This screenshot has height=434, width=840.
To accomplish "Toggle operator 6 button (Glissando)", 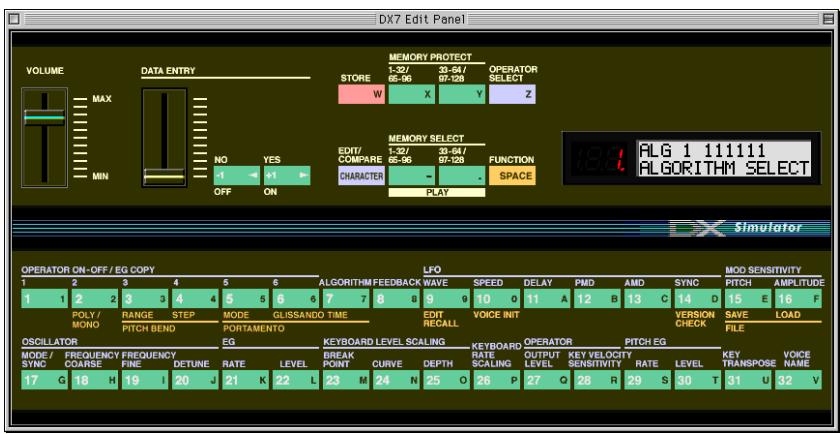I will (x=296, y=299).
